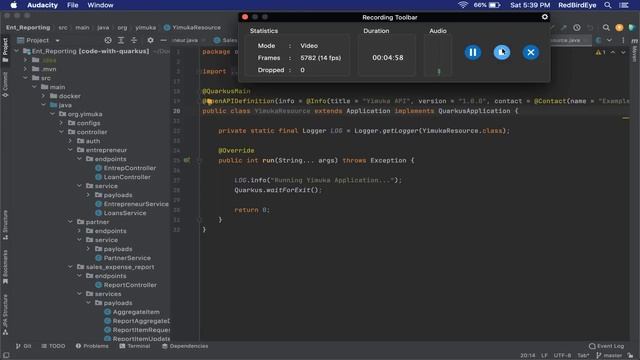The width and height of the screenshot is (640, 360).
Task: Click the YimukaResource breadcrumb
Action: [192, 27]
